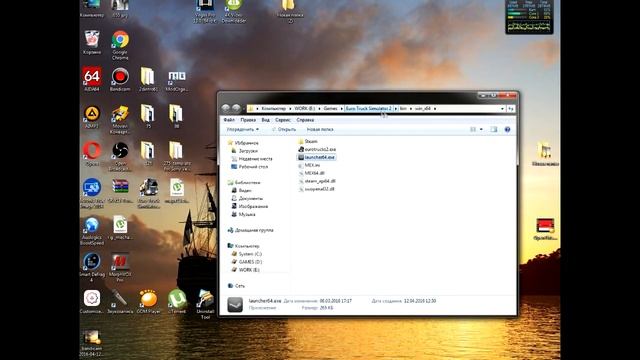Select the steam_api64.dll file
The width and height of the screenshot is (640, 360).
pos(317,181)
